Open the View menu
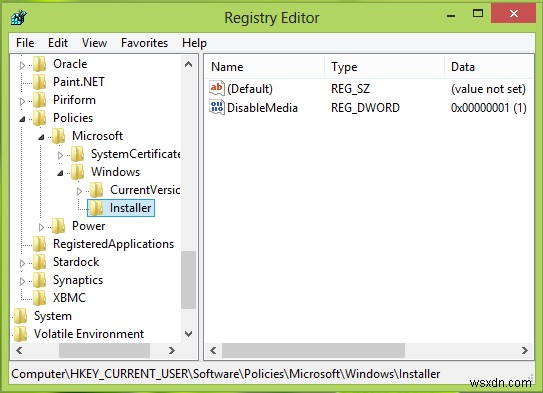This screenshot has height=393, width=543. click(94, 43)
